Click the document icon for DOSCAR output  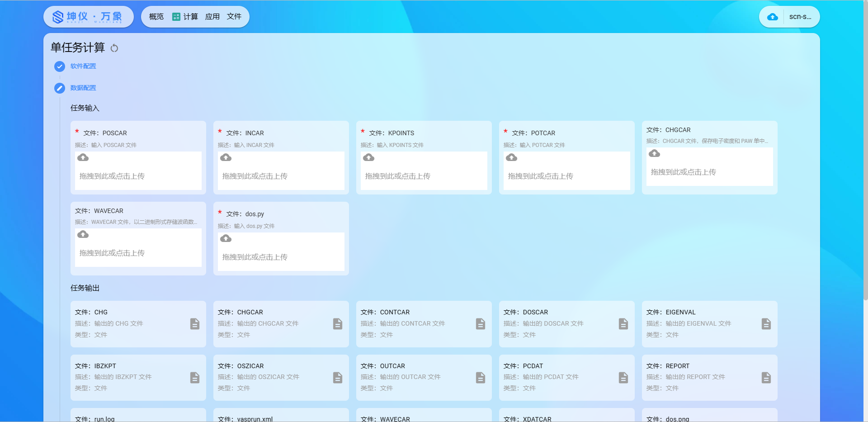click(x=623, y=324)
